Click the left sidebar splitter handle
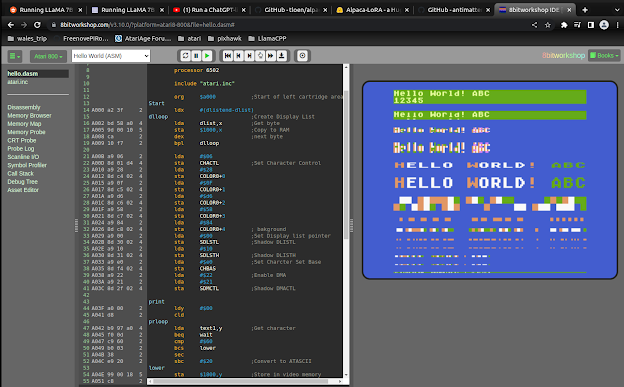 pos(76,225)
